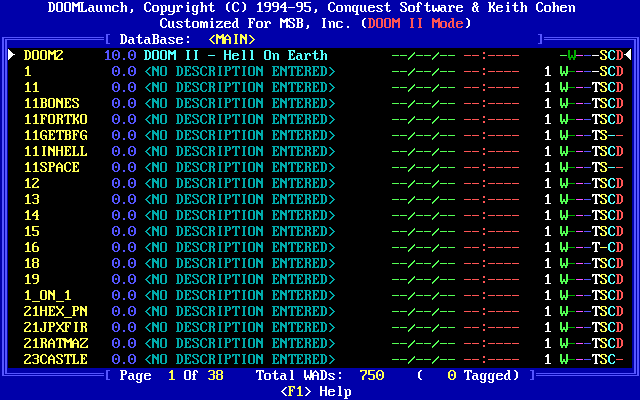Select the WAD row named 16
Image resolution: width=640 pixels, height=400 pixels.
click(320, 247)
